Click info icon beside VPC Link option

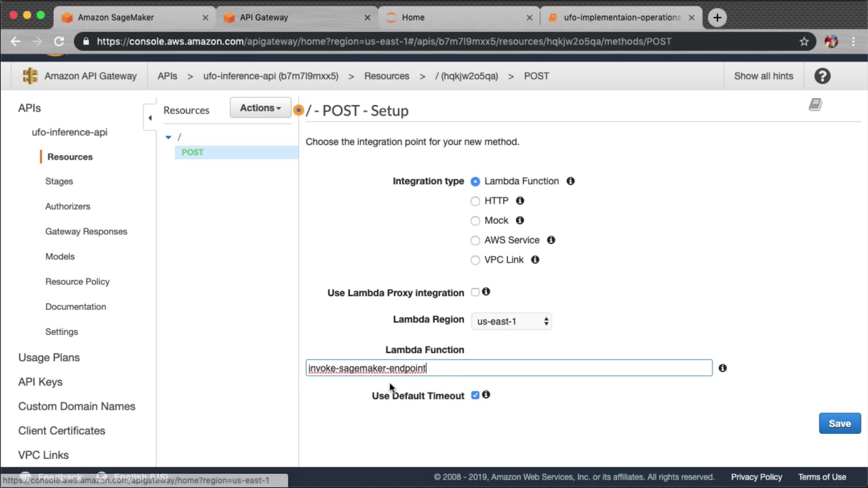pos(535,260)
